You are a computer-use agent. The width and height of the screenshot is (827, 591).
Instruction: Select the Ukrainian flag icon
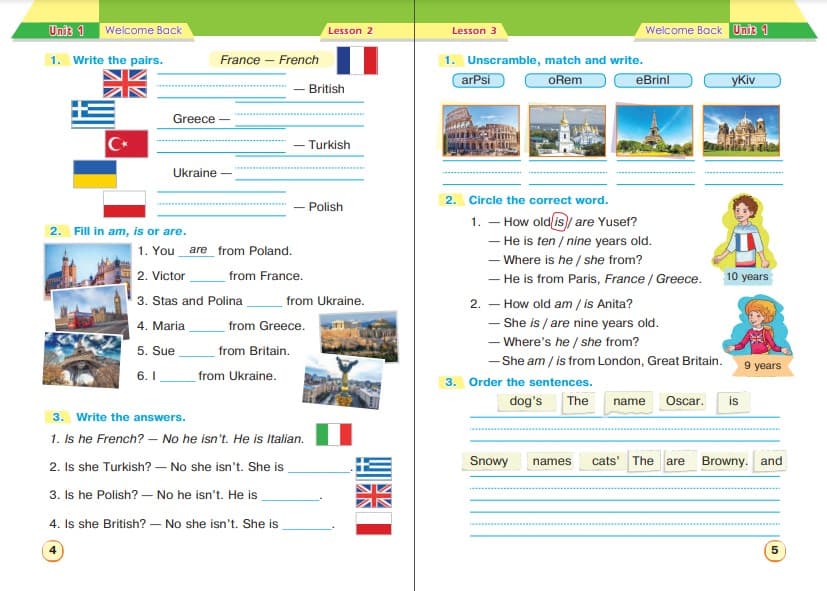(94, 174)
